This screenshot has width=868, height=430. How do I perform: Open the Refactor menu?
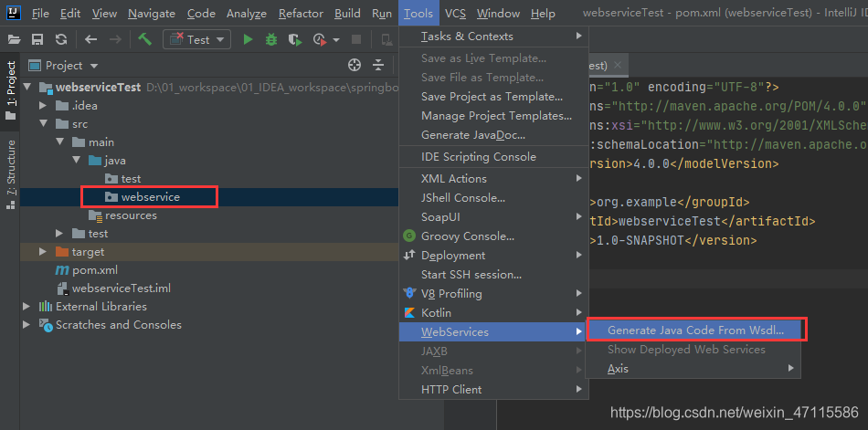pyautogui.click(x=301, y=14)
